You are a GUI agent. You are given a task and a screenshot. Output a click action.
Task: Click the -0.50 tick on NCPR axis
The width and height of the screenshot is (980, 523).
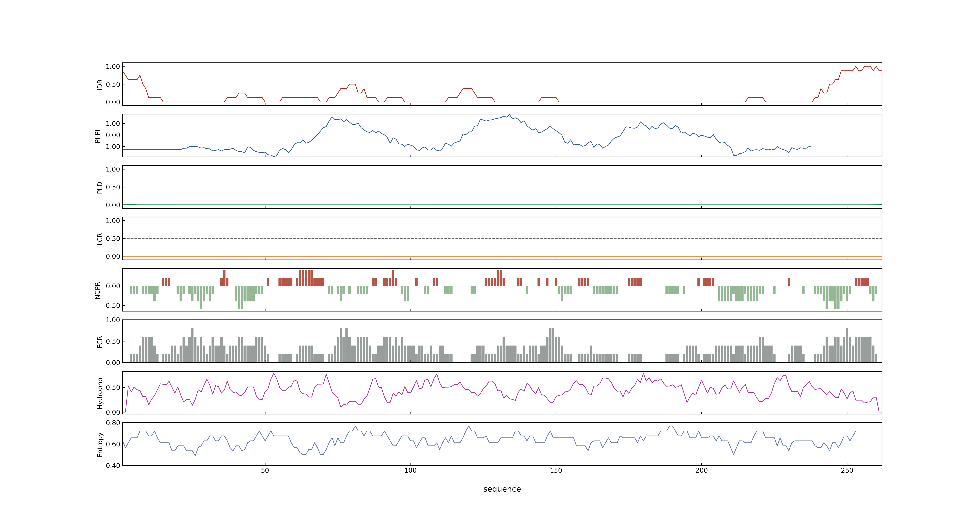click(x=111, y=305)
